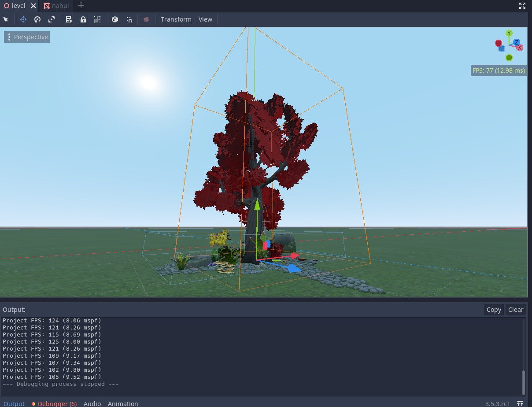Viewport: 532px width, 407px height.
Task: Toggle distraction-free mode icon
Action: pyautogui.click(x=522, y=6)
